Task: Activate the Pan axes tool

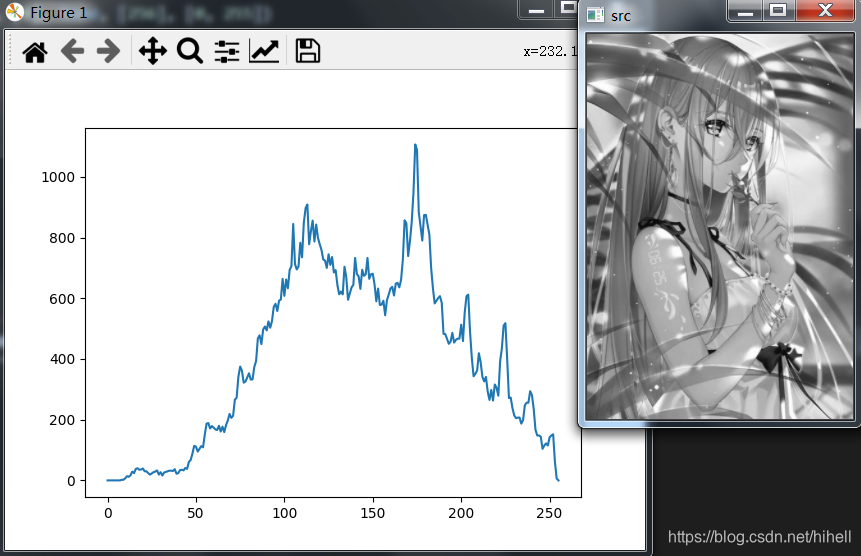Action: coord(153,52)
